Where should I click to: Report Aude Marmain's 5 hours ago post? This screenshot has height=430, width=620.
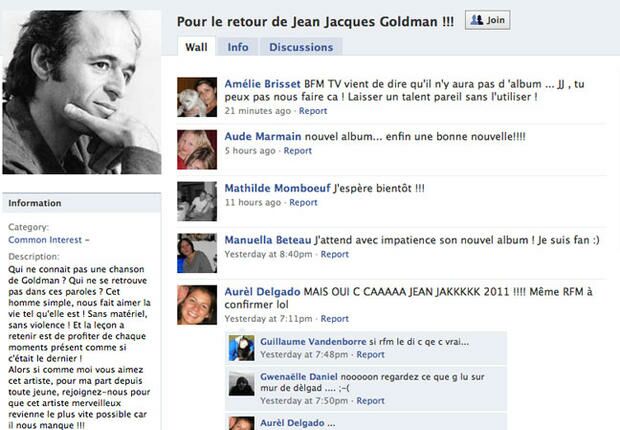pos(297,151)
